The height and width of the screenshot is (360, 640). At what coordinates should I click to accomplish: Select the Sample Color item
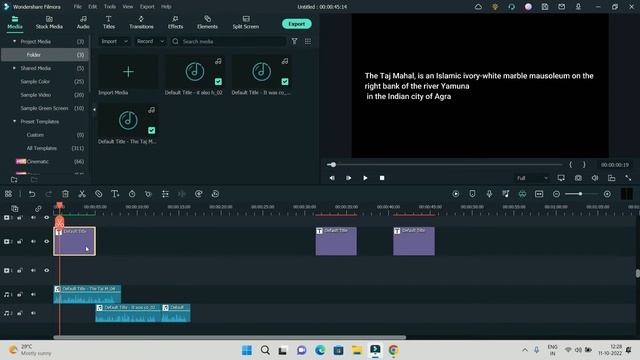(35, 81)
